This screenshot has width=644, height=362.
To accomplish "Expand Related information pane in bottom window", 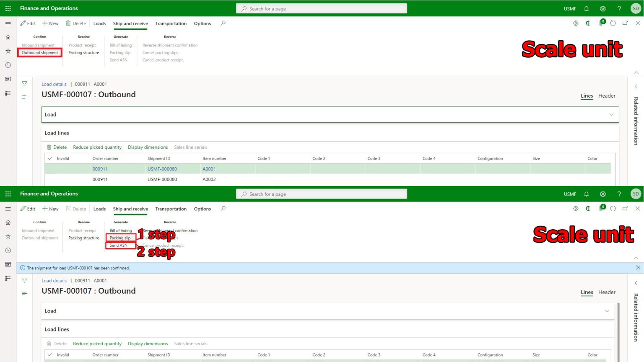I will 636,283.
